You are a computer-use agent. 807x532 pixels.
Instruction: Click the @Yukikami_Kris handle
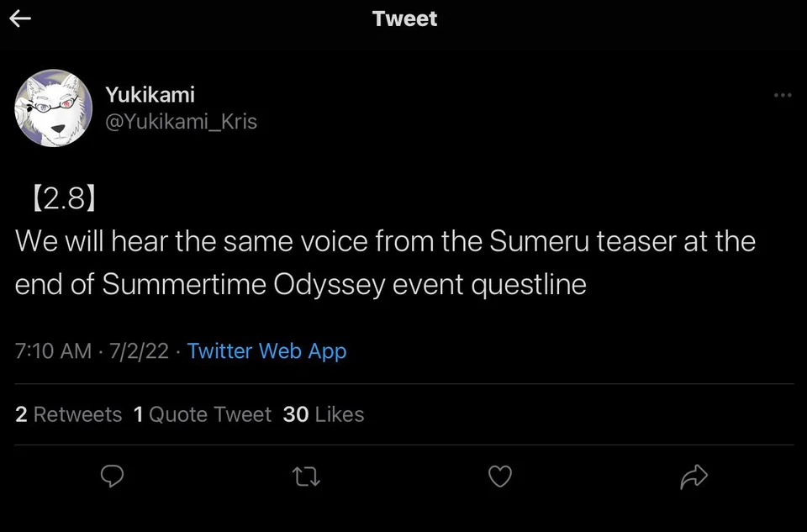click(x=181, y=122)
